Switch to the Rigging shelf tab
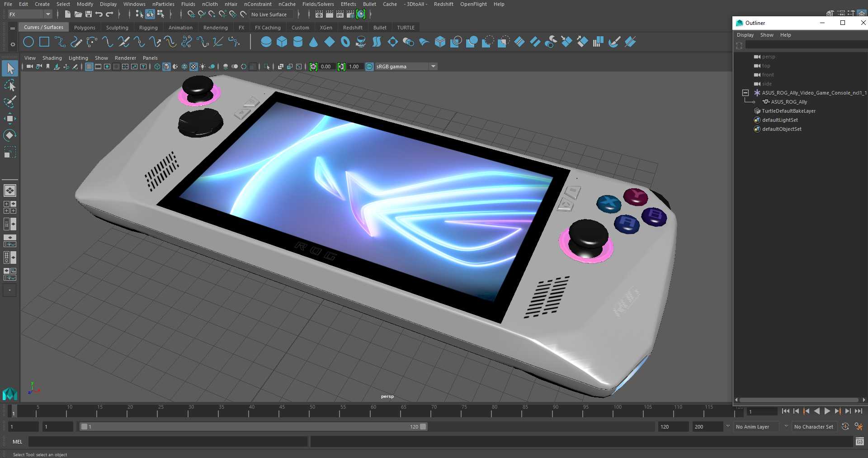Viewport: 868px width, 458px height. tap(148, 28)
